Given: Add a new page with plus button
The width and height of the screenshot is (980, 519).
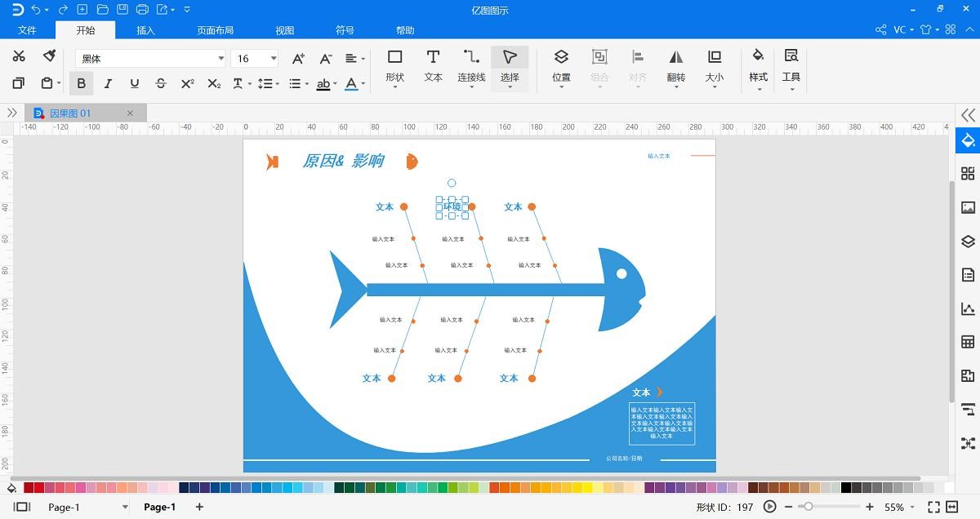Looking at the screenshot, I should (199, 507).
